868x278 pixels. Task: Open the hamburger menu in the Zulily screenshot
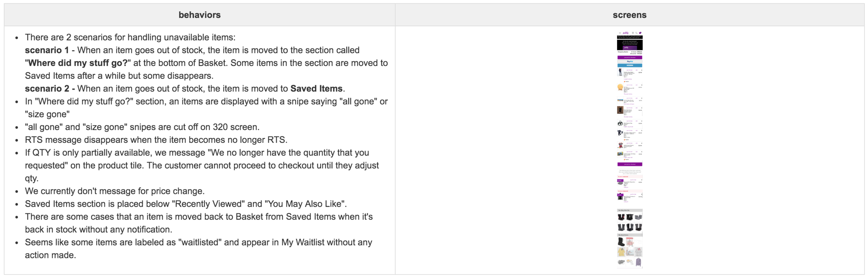(x=620, y=33)
